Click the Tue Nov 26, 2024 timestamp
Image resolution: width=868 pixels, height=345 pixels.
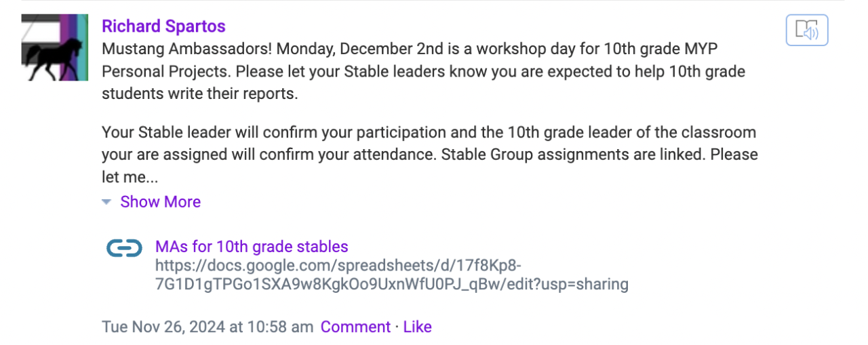(207, 327)
